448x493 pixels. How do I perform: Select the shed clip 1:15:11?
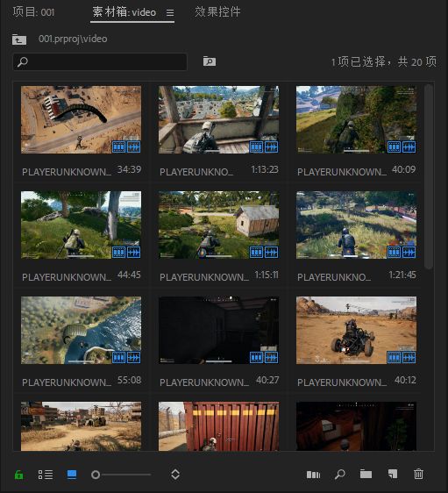218,225
